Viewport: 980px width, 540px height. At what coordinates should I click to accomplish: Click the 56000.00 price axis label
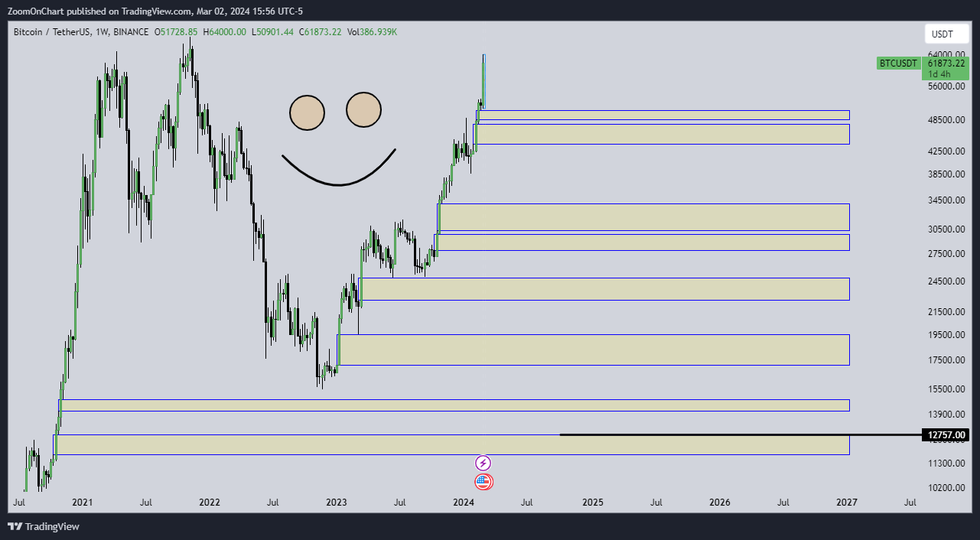click(x=946, y=86)
